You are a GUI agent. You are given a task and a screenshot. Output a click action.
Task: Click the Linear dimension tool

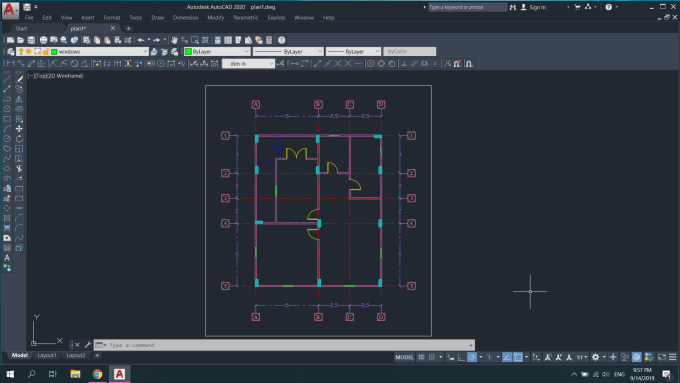(x=10, y=64)
